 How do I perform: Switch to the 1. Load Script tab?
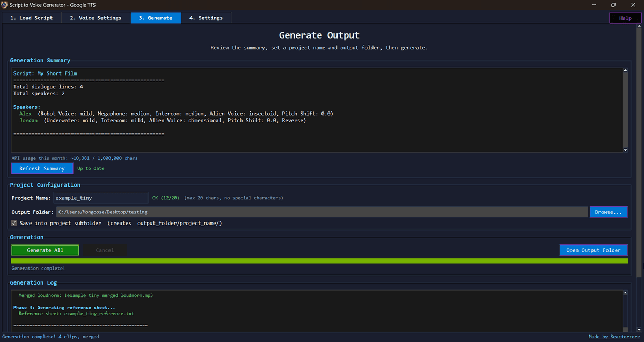31,18
